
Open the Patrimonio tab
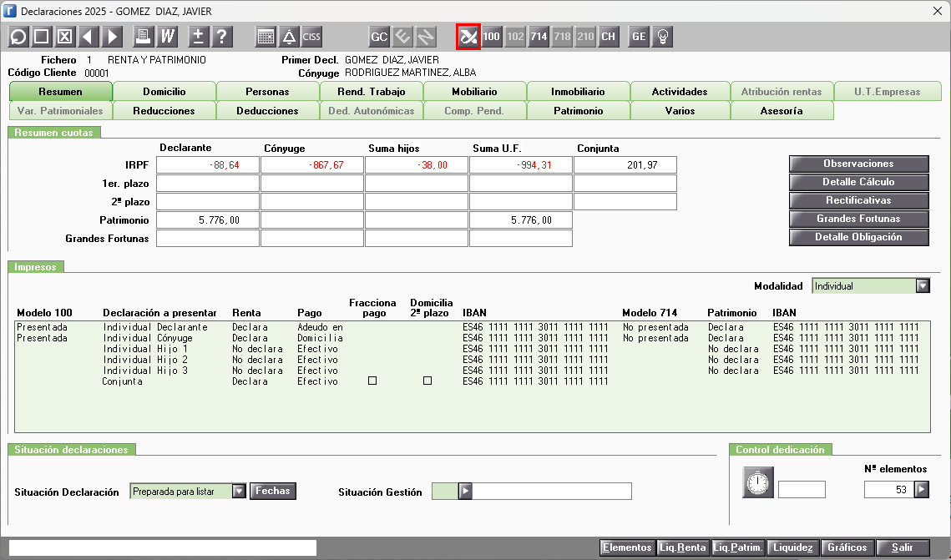coord(578,111)
